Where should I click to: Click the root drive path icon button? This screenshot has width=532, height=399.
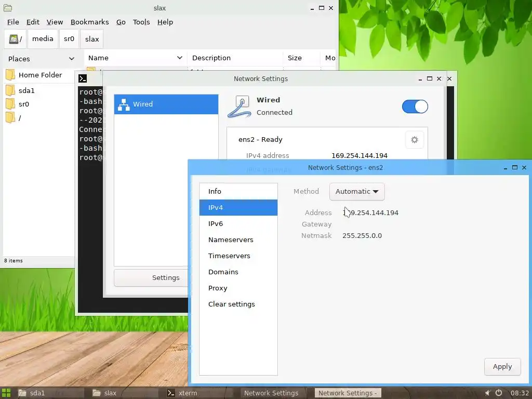click(x=15, y=39)
